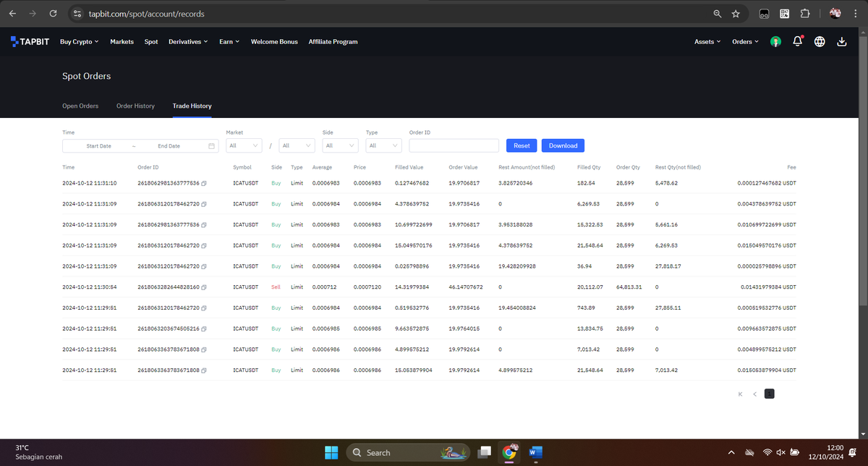Image resolution: width=868 pixels, height=466 pixels.
Task: Open the second Market dropdown after the slash
Action: [x=297, y=145]
